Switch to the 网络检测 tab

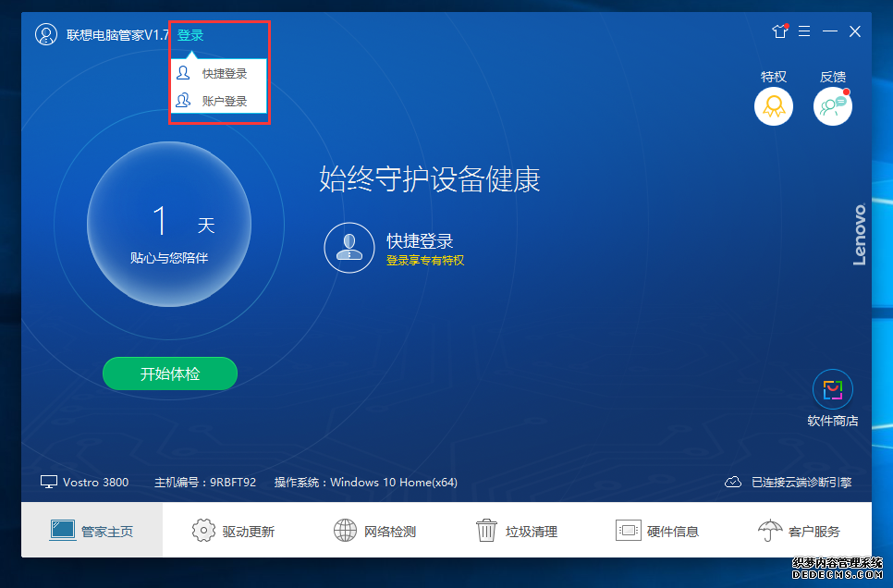click(x=374, y=530)
